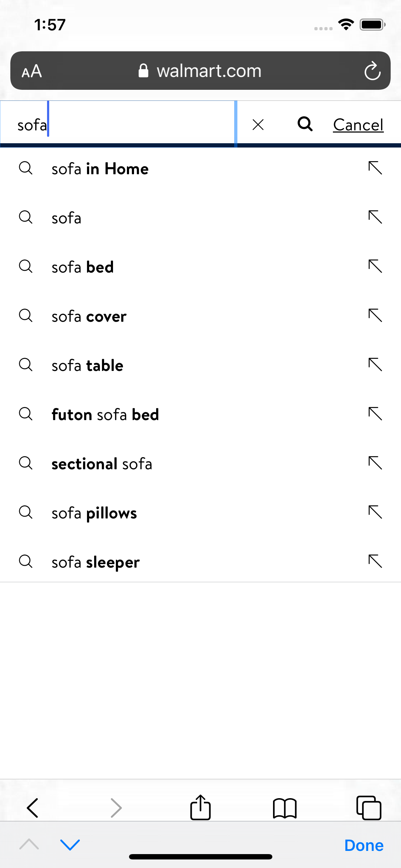Clear the search text with X
Screen dimensions: 401x868
[x=258, y=125]
